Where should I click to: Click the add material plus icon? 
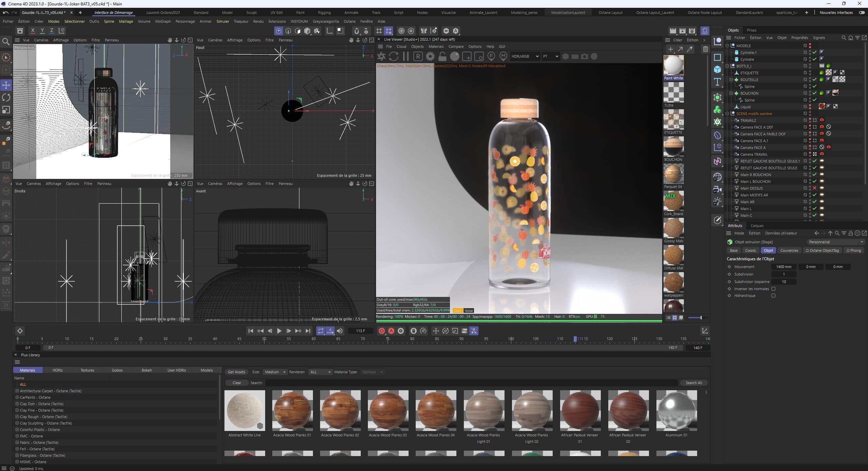click(x=670, y=49)
